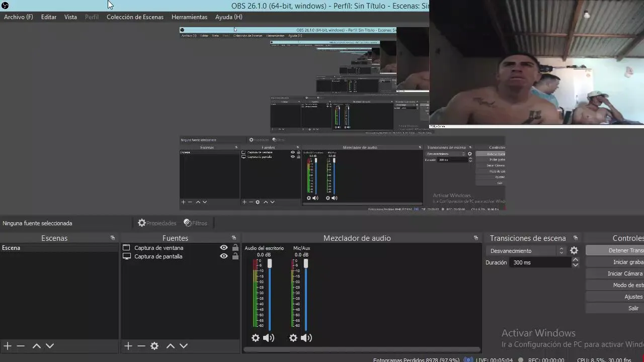Decrease Duración with down stepper arrow
This screenshot has width=644, height=362.
(576, 265)
